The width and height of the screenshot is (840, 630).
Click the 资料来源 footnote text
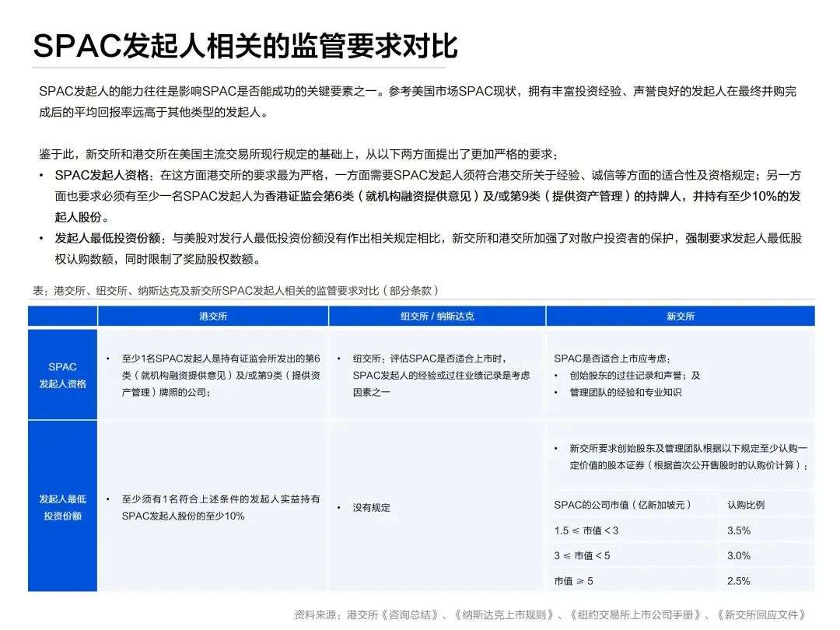pos(550,614)
